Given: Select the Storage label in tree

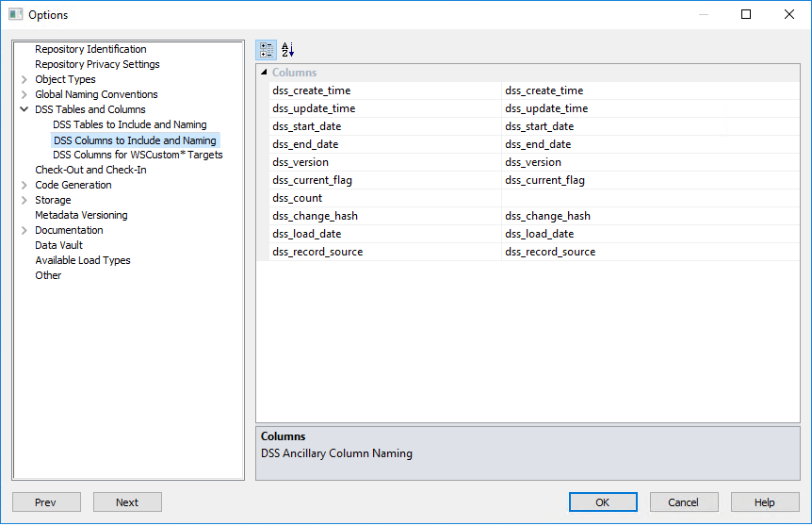Looking at the screenshot, I should (x=53, y=200).
